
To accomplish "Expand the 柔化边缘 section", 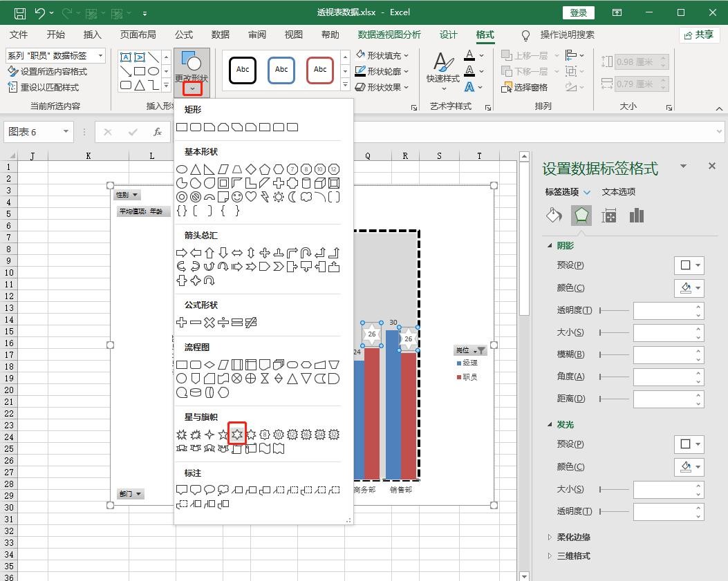I will 573,537.
